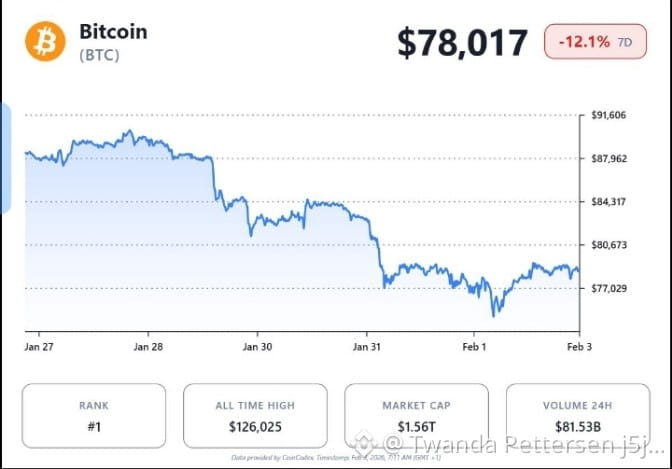The image size is (672, 469).
Task: Click the $78,017 price figure
Action: 462,42
